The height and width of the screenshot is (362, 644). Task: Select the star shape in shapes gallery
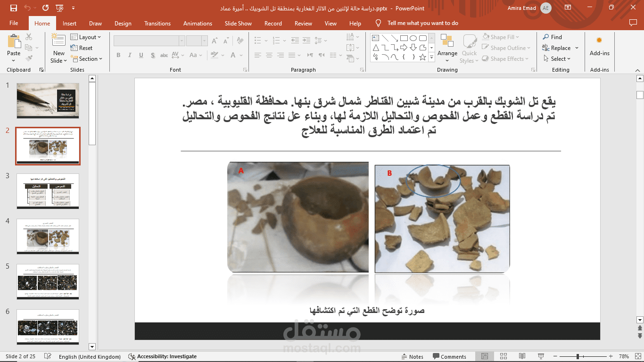[x=422, y=57]
